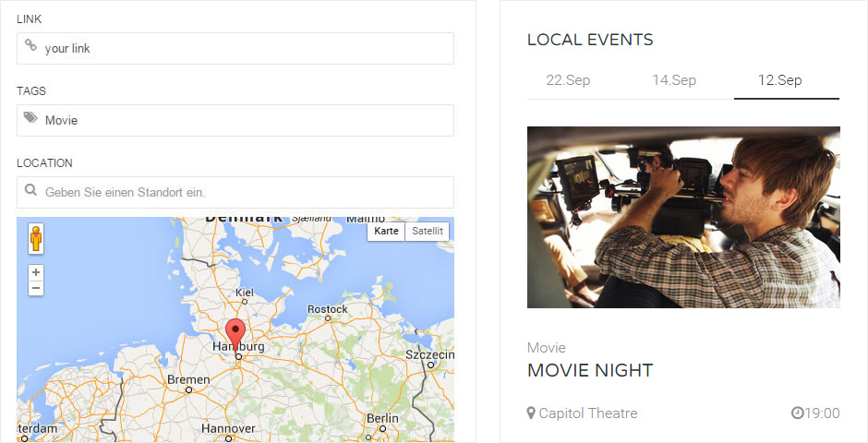Screen dimensions: 868x443
Task: Open the Movie Night event photo
Action: click(683, 218)
